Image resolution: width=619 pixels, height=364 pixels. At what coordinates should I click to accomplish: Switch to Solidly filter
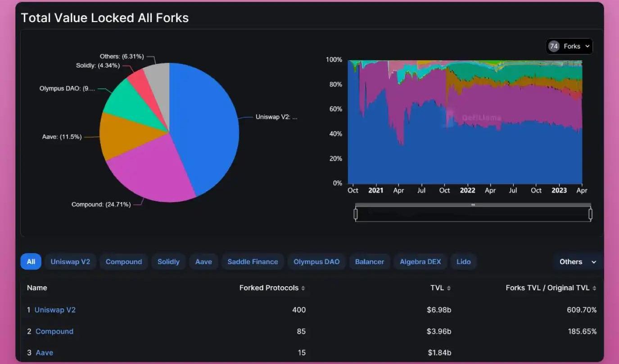tap(168, 262)
